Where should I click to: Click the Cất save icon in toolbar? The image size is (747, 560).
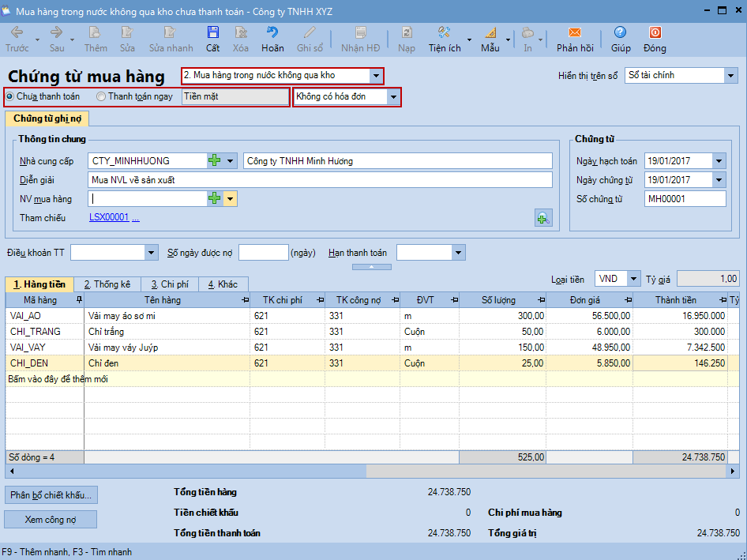[x=213, y=39]
